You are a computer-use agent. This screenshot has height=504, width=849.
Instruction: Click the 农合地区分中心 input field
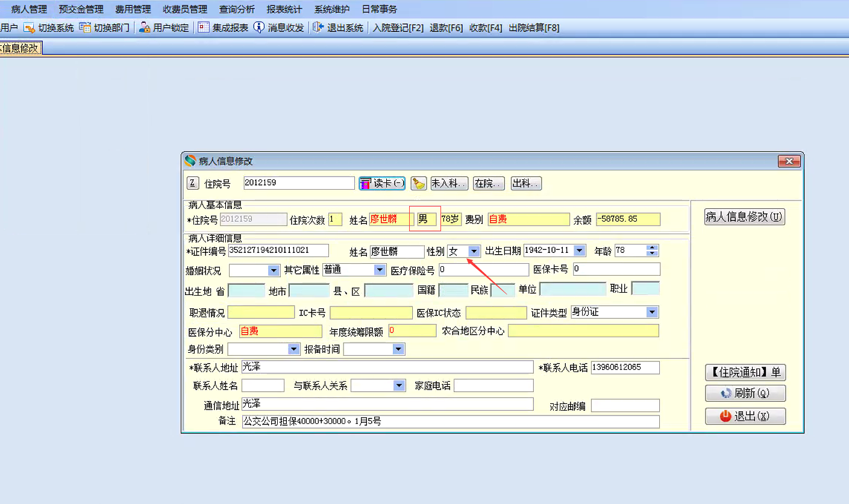pyautogui.click(x=583, y=331)
